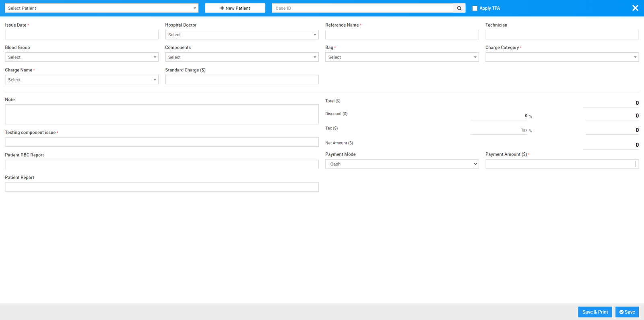The image size is (644, 320).
Task: Click the Save & Print button
Action: click(595, 312)
